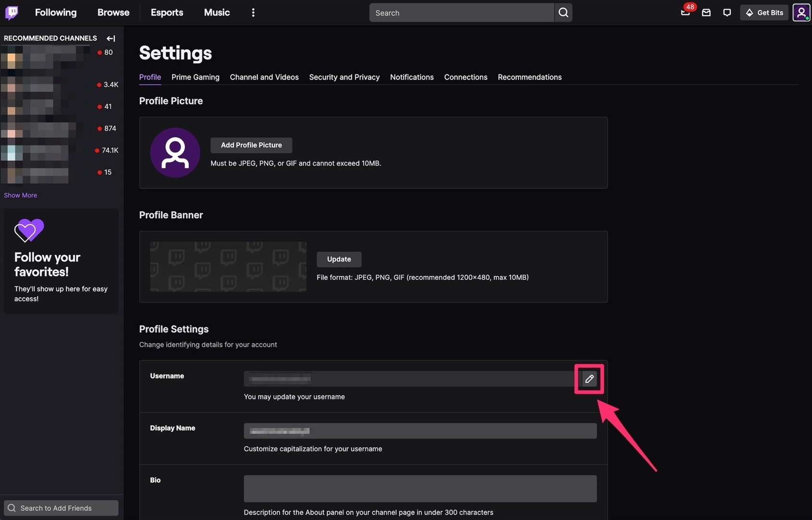Click Update for profile banner

pos(339,259)
